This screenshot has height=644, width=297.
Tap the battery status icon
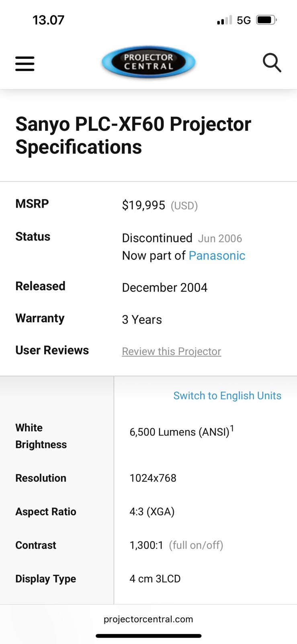coord(266,20)
